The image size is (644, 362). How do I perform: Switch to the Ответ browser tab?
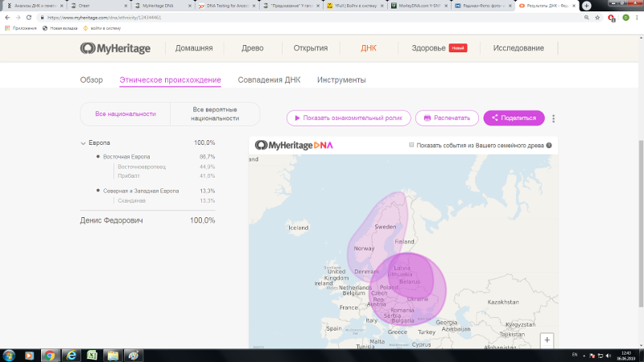pyautogui.click(x=98, y=6)
